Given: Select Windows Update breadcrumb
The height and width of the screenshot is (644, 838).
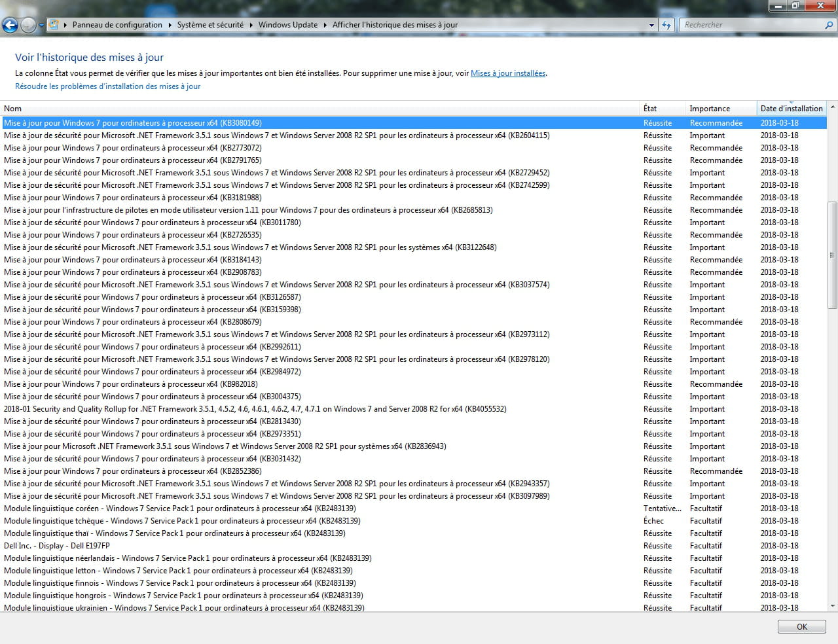Looking at the screenshot, I should 288,25.
